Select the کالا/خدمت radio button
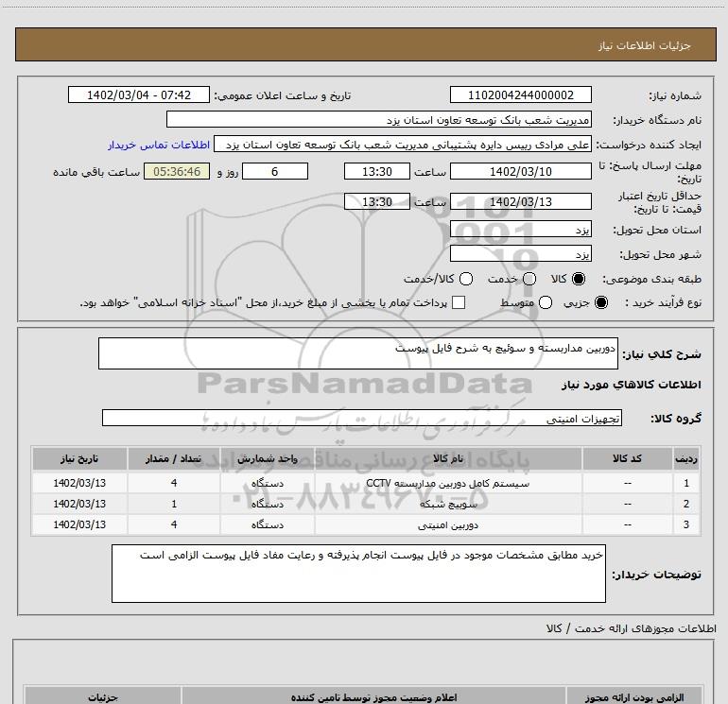Viewport: 728px width, 704px height. point(466,279)
